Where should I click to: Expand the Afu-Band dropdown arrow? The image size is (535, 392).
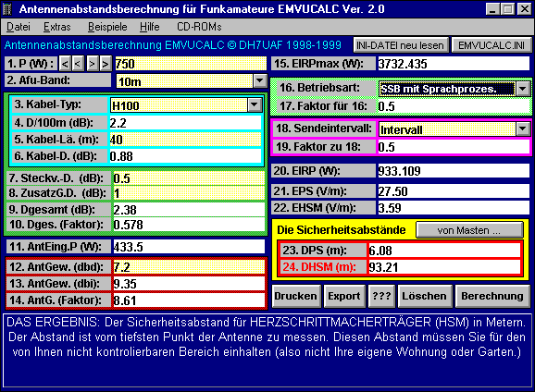click(260, 81)
